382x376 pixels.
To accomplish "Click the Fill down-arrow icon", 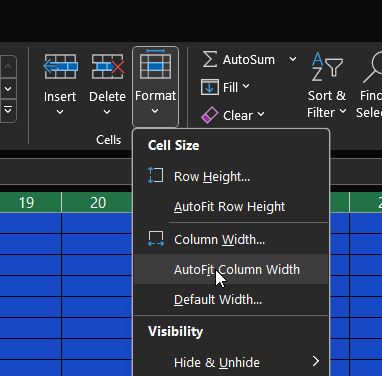I will click(210, 87).
